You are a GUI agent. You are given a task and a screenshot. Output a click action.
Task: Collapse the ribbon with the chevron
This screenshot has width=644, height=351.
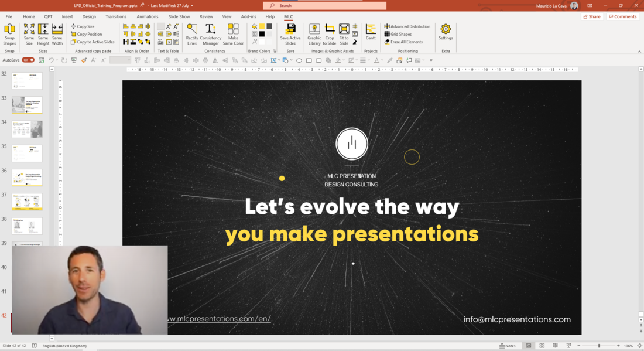pos(639,52)
